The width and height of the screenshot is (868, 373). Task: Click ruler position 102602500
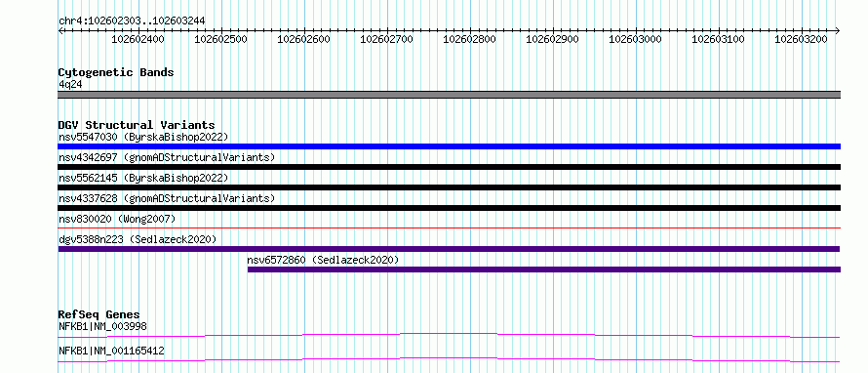pyautogui.click(x=220, y=39)
